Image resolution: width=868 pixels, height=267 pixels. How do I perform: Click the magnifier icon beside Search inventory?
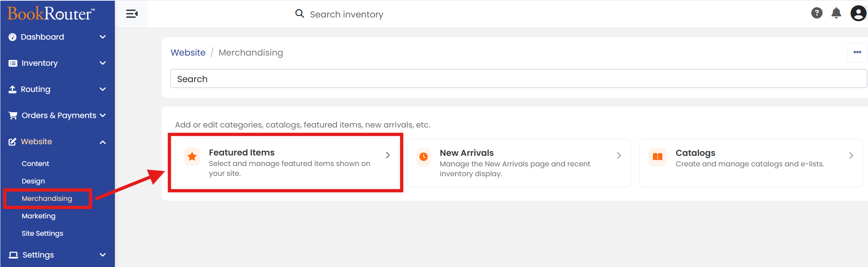[300, 14]
